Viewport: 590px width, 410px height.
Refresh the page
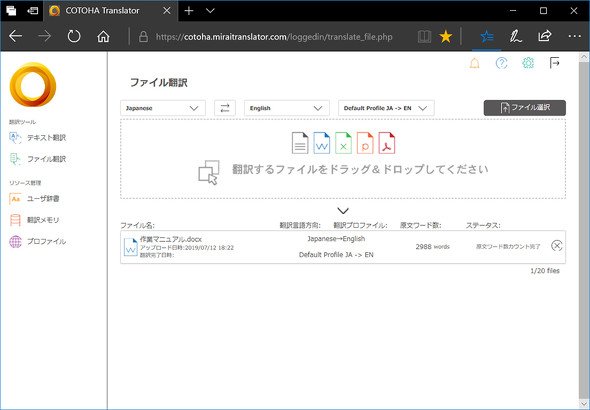coord(74,36)
